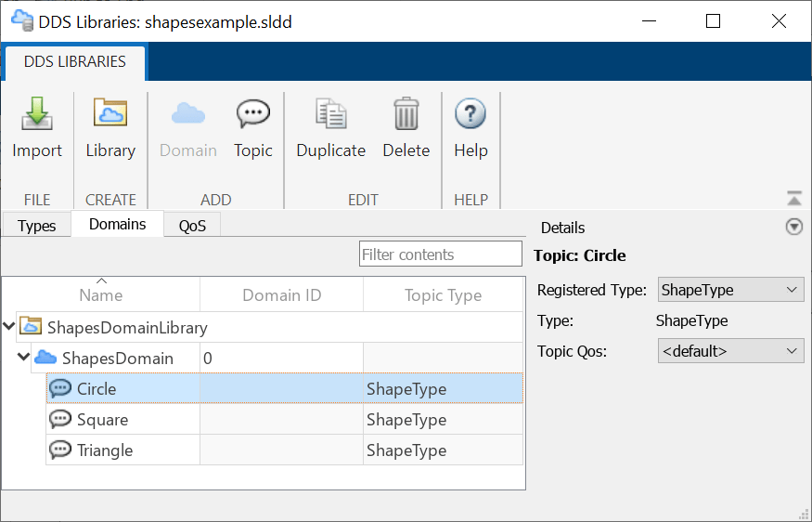This screenshot has height=522, width=812.
Task: Click the Square topic icon
Action: click(x=60, y=420)
